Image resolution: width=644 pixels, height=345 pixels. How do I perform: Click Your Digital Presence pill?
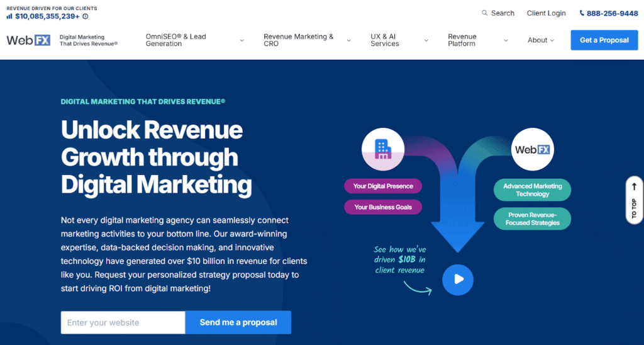point(383,186)
